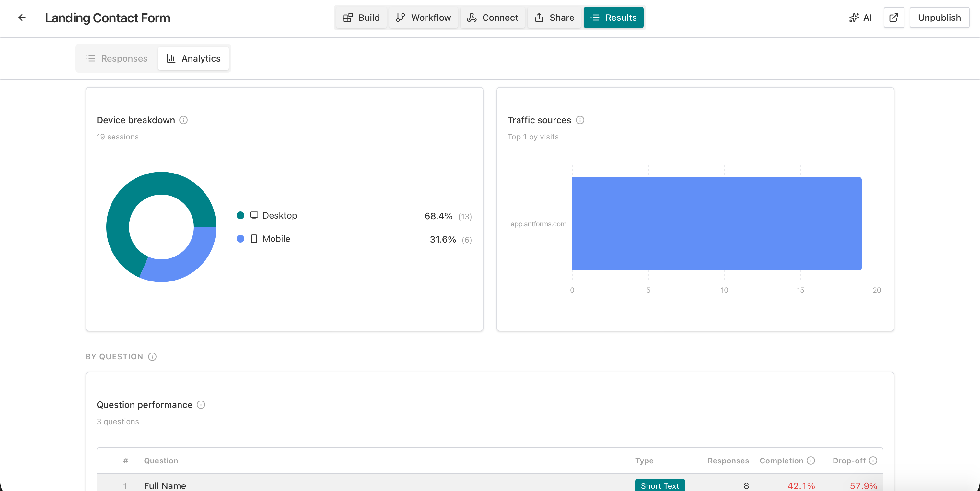Click By Question info icon

coord(152,357)
